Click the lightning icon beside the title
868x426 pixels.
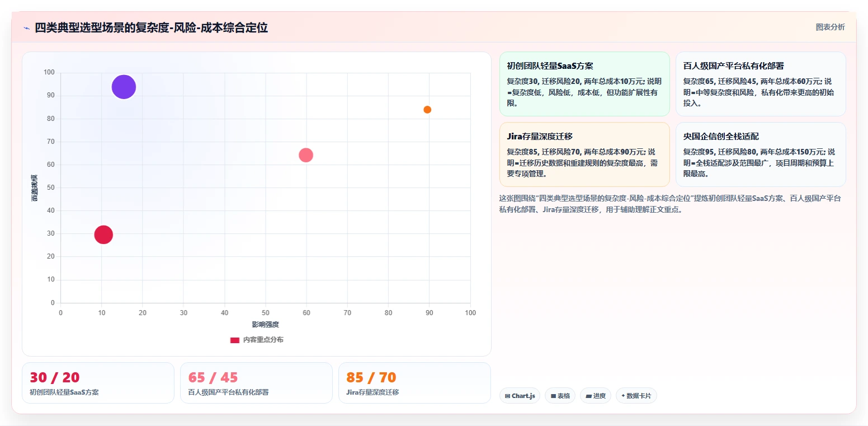[26, 28]
